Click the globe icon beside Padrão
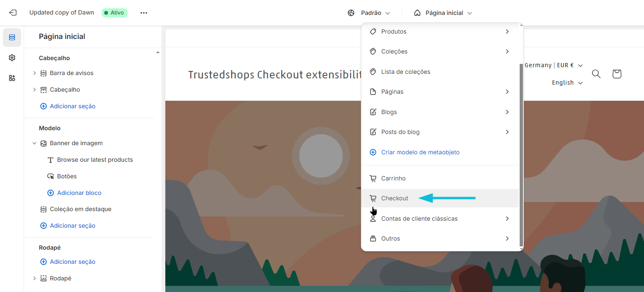 tap(351, 13)
